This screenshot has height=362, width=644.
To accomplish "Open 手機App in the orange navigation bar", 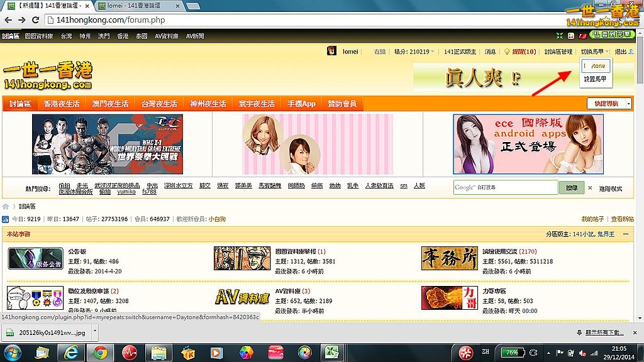I will point(301,104).
